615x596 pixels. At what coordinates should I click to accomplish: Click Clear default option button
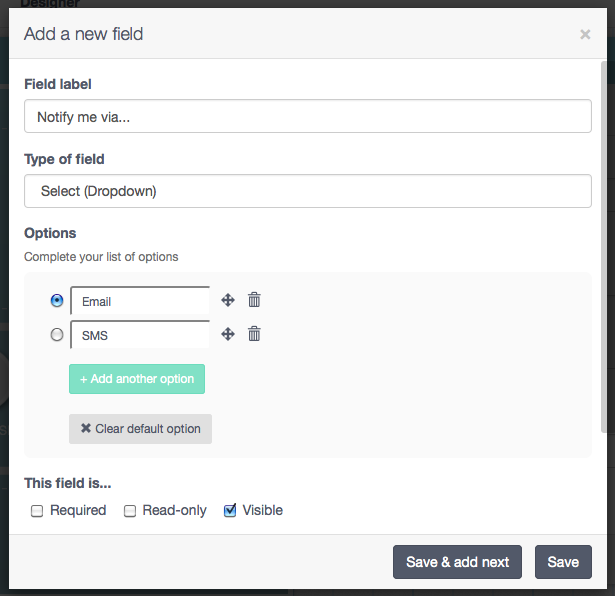(x=140, y=429)
